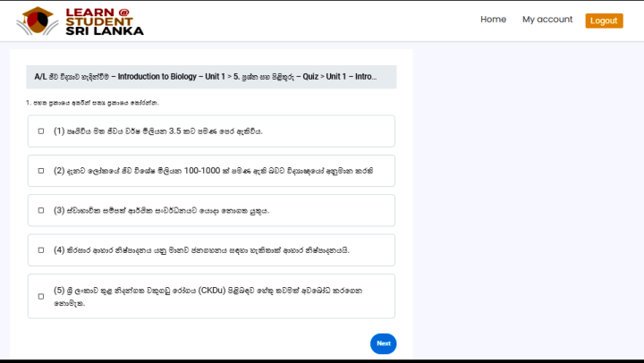Image resolution: width=644 pixels, height=363 pixels.
Task: Open the Home menu item
Action: click(493, 20)
